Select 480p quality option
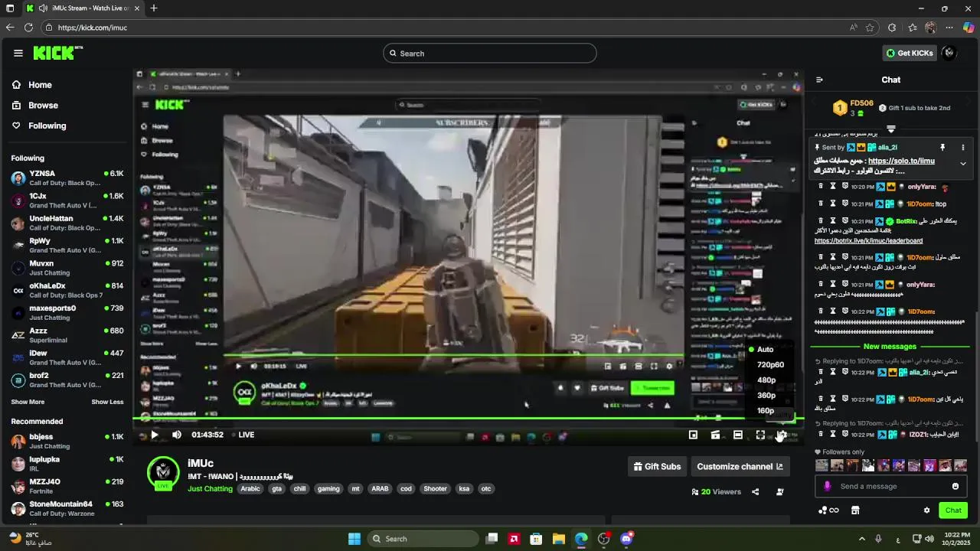Viewport: 980px width, 551px height. (766, 380)
